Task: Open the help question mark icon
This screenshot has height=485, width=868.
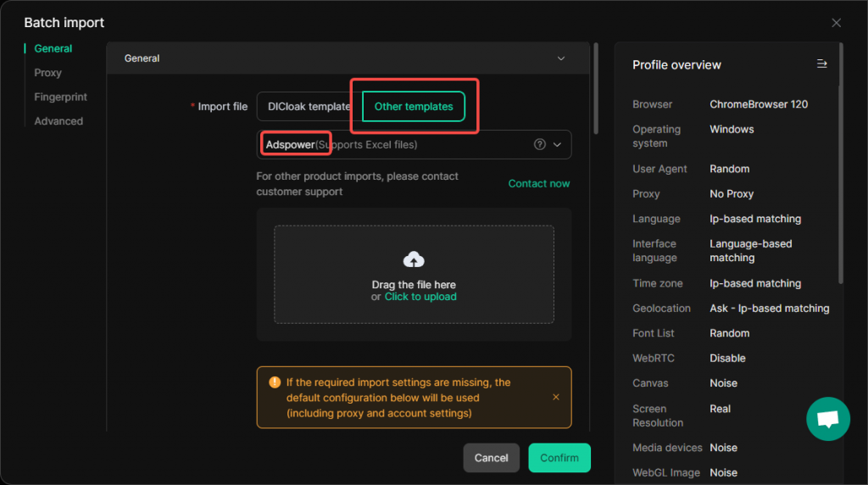Action: (x=540, y=144)
